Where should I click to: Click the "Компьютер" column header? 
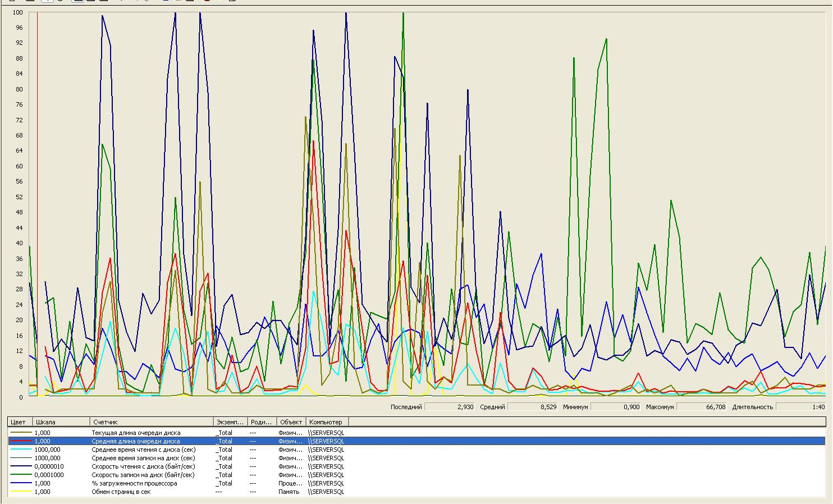pos(327,421)
